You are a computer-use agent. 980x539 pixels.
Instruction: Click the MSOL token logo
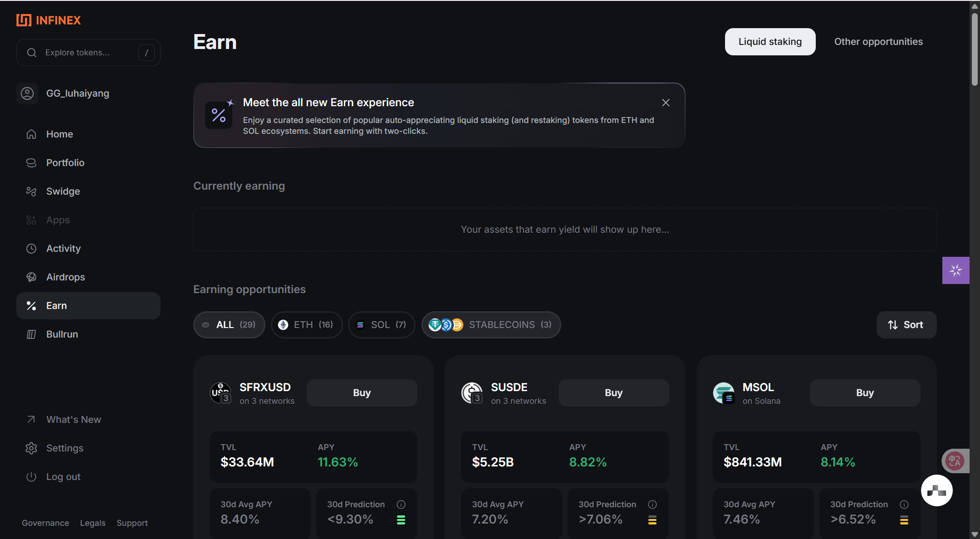(724, 393)
